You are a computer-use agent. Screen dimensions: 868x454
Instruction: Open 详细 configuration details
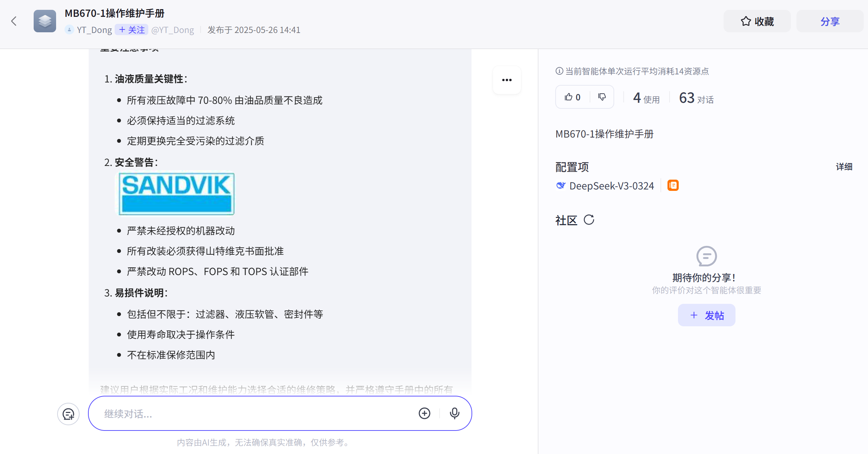click(x=844, y=167)
